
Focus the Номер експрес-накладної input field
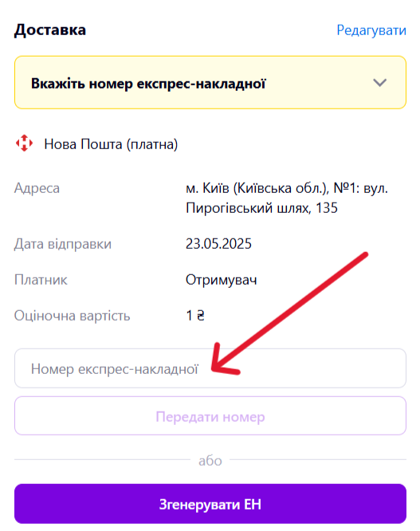[x=210, y=368]
